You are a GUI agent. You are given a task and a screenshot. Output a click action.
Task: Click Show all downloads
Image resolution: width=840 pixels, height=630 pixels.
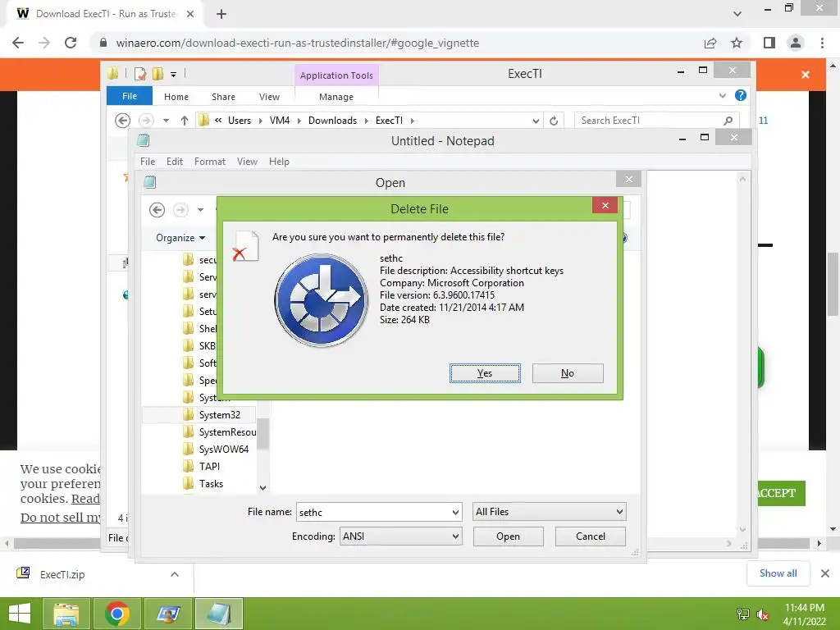click(778, 573)
